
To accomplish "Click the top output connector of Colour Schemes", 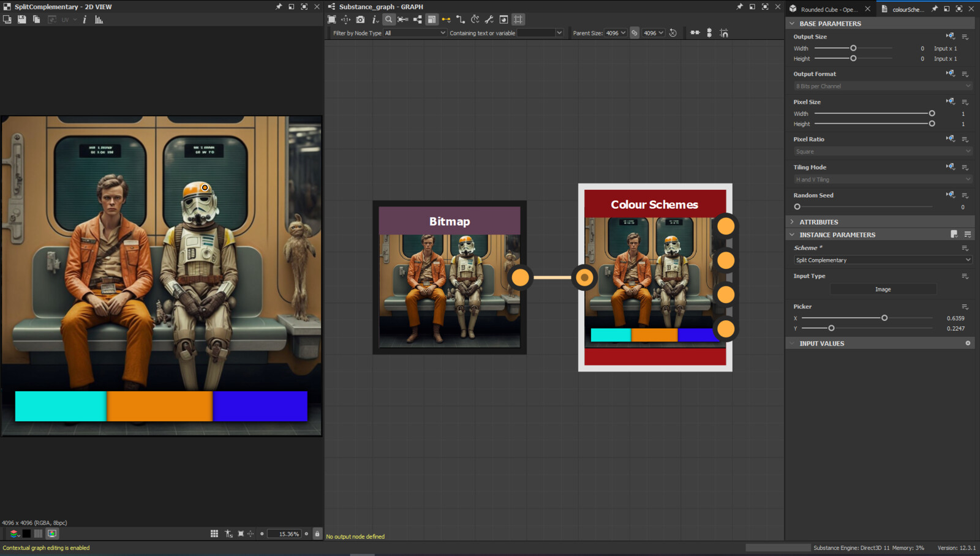I will tap(726, 226).
